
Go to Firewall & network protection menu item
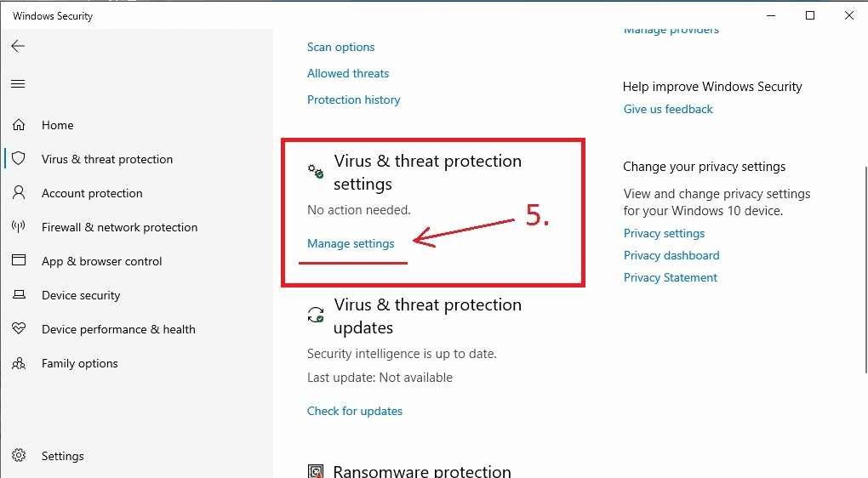[x=120, y=227]
